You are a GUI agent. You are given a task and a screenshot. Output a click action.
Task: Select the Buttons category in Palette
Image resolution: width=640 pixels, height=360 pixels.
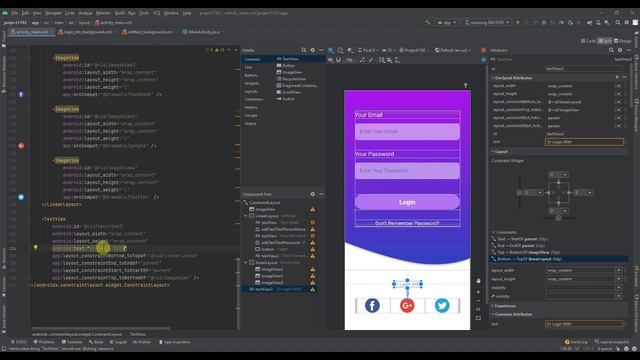tap(251, 75)
